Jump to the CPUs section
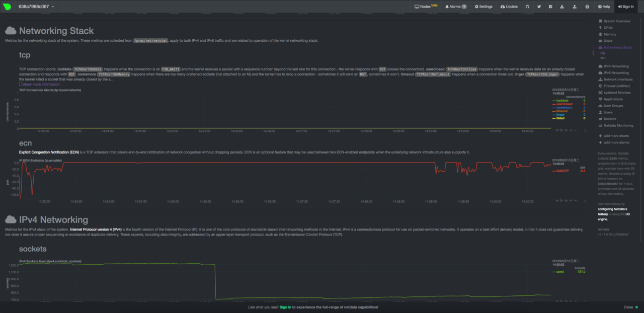 (606, 28)
